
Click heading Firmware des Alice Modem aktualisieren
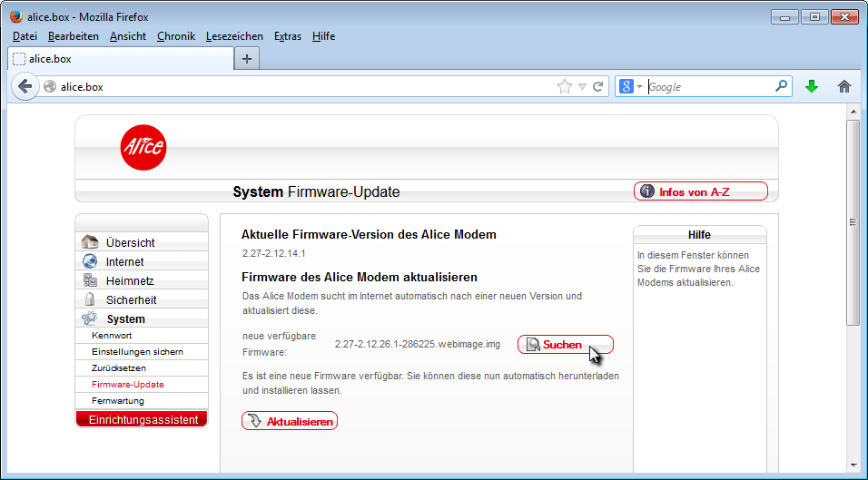click(x=360, y=277)
